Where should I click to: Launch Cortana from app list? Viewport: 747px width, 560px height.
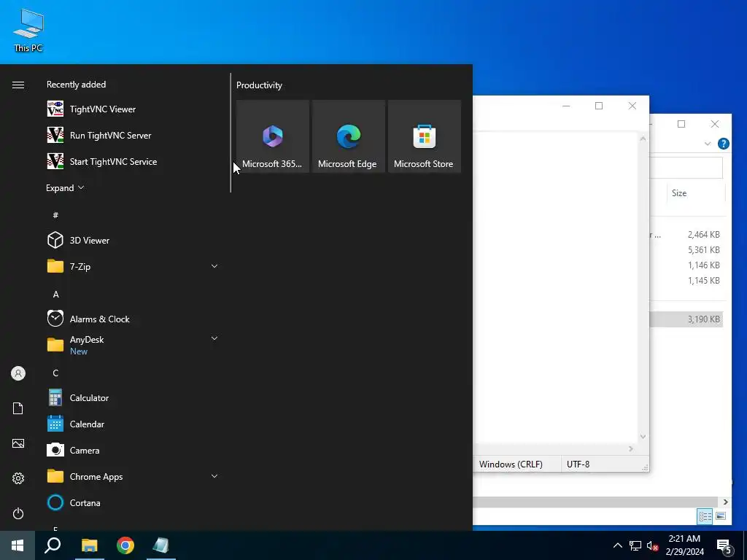click(133, 502)
